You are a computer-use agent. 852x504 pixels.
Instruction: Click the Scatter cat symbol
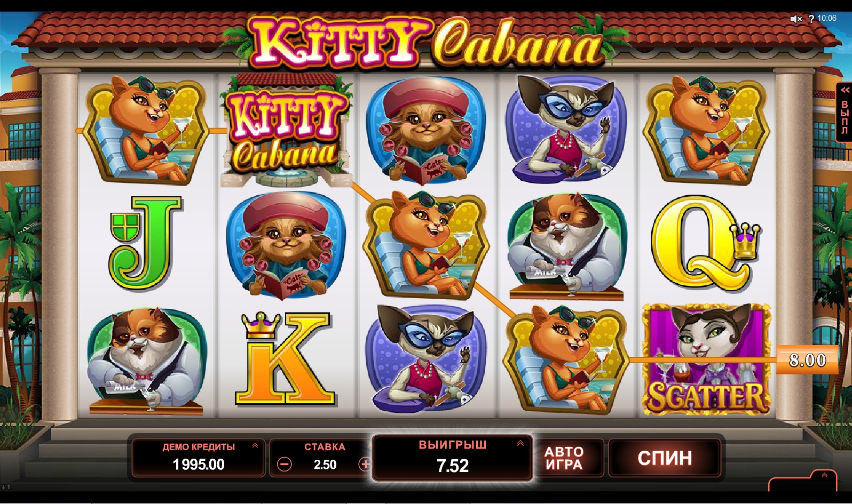[706, 359]
